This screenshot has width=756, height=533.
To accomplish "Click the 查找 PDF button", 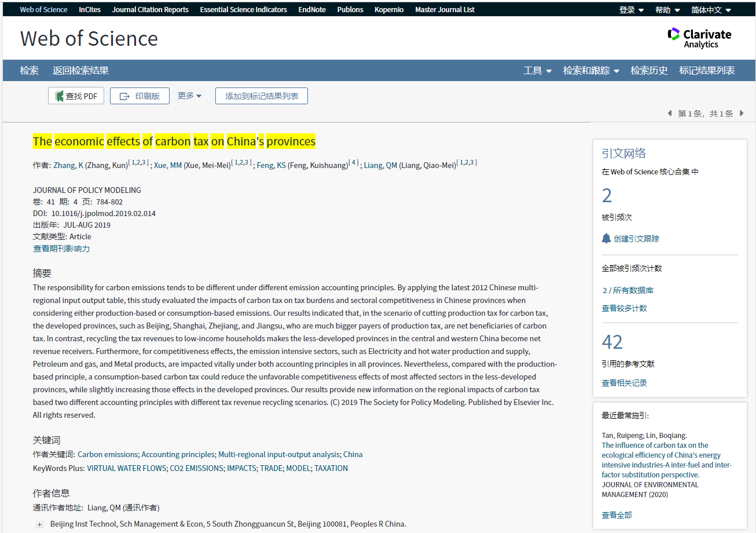I will (x=76, y=96).
